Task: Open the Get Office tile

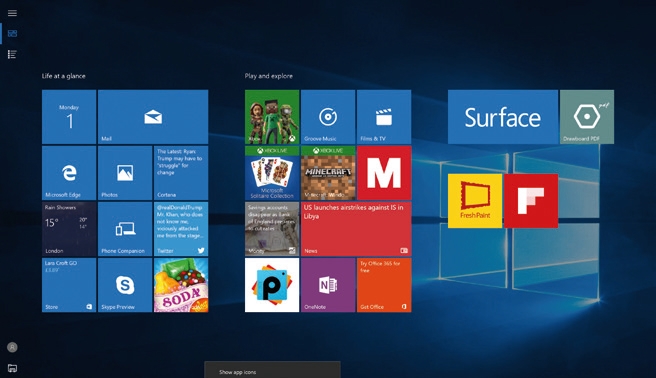Action: pos(384,285)
